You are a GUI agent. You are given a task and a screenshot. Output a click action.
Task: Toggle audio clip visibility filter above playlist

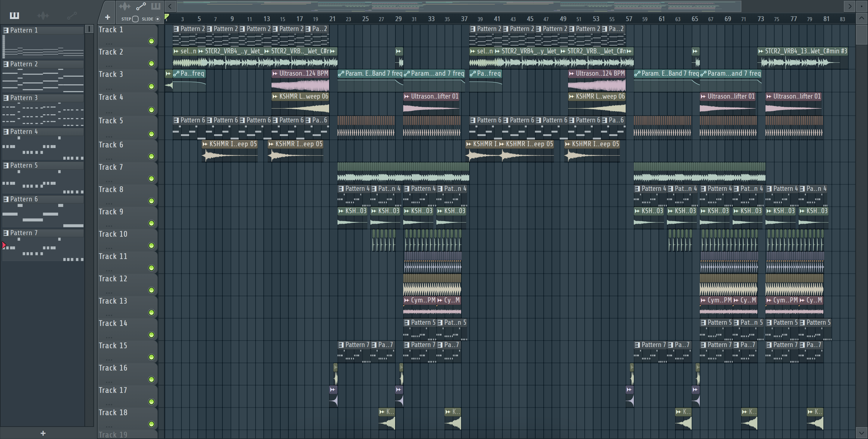(125, 6)
